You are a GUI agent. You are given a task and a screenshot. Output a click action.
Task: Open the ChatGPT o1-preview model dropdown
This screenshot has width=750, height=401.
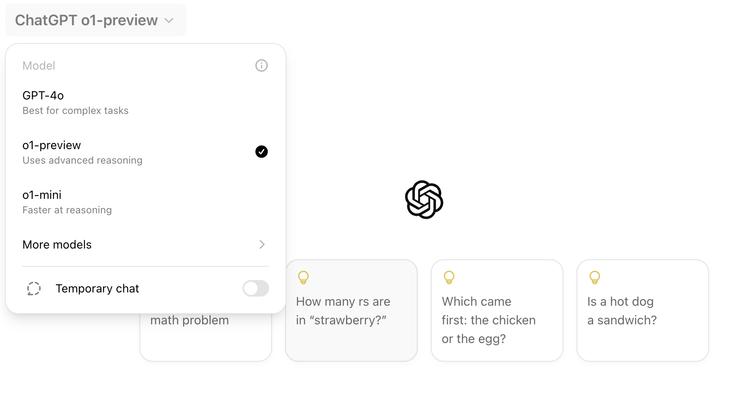coord(95,20)
